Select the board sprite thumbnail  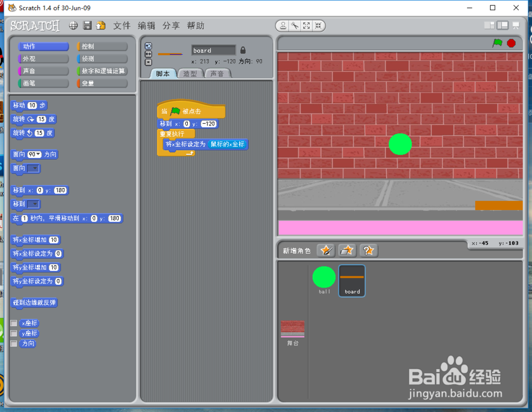coord(352,281)
